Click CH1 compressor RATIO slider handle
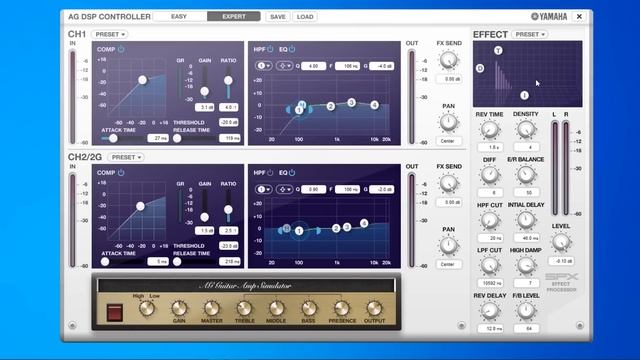 [228, 80]
